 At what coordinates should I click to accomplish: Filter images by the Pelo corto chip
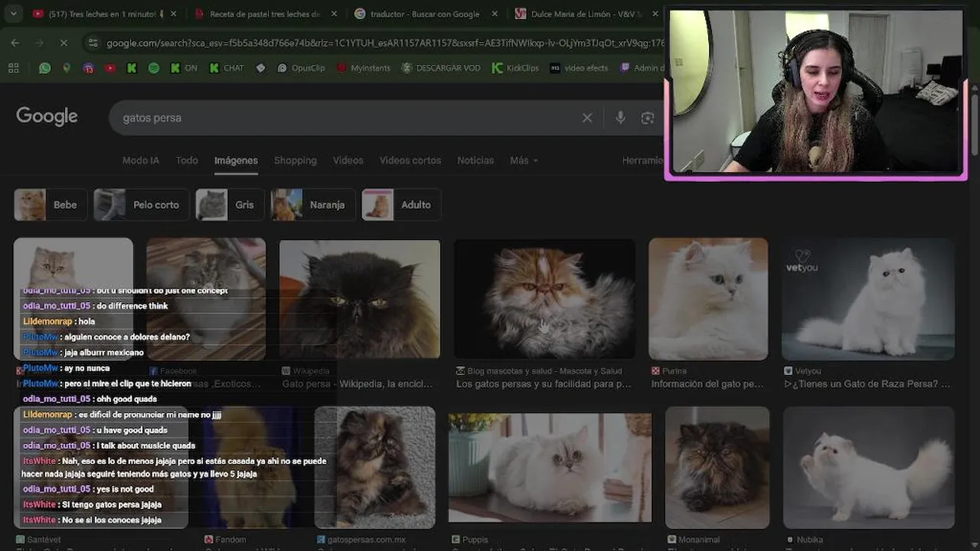click(141, 205)
